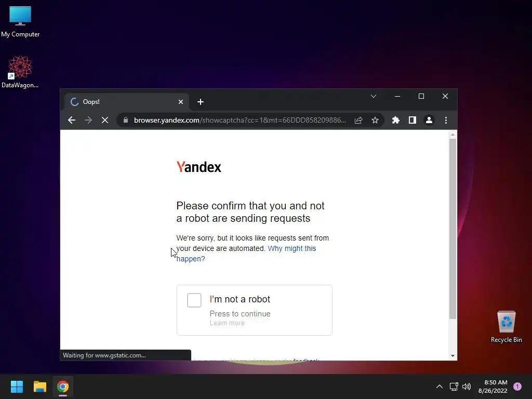Click the page vertical scrollbar thumb
532x399 pixels.
tap(453, 229)
